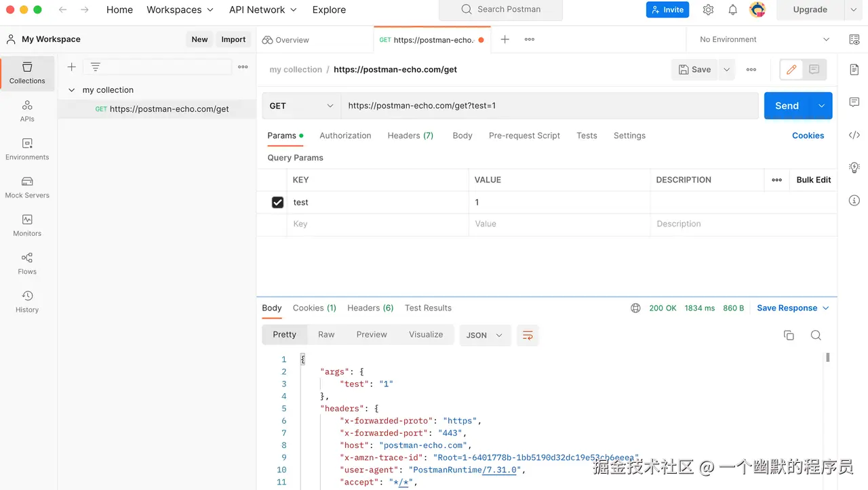Image resolution: width=868 pixels, height=490 pixels.
Task: Open the Environments sidebar panel
Action: (27, 149)
